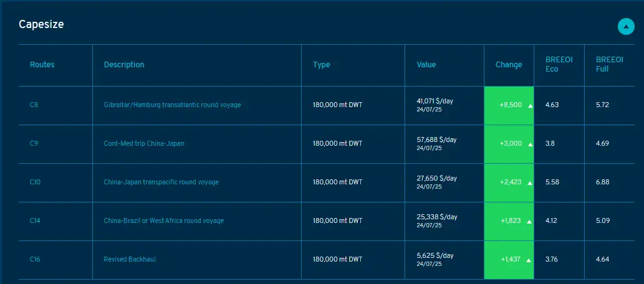The height and width of the screenshot is (284, 644).
Task: Click the up-triangle icon beside +8,500
Action: [x=530, y=106]
